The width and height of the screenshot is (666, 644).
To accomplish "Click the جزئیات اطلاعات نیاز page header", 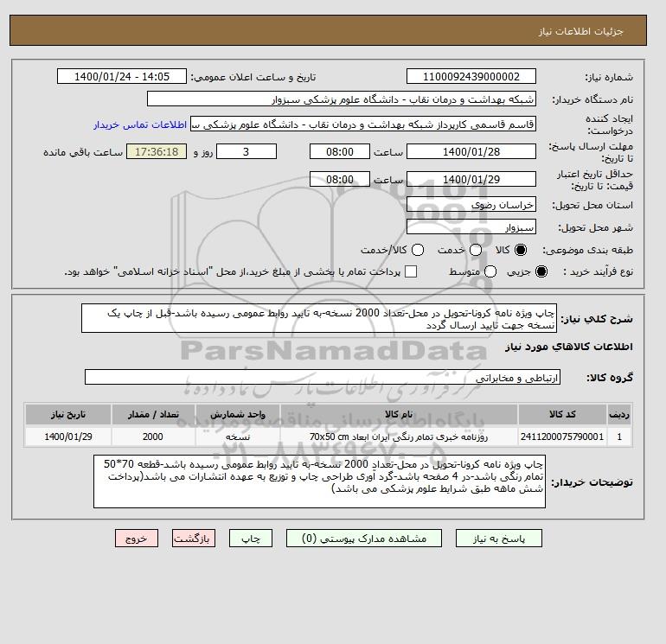I will (580, 31).
